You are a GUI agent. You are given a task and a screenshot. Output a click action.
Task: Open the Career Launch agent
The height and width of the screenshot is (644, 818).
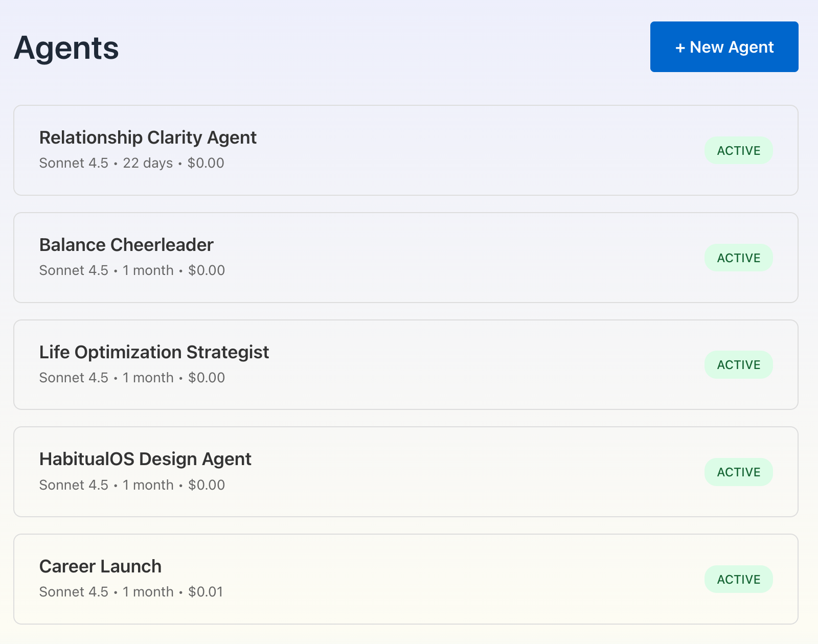click(x=100, y=567)
